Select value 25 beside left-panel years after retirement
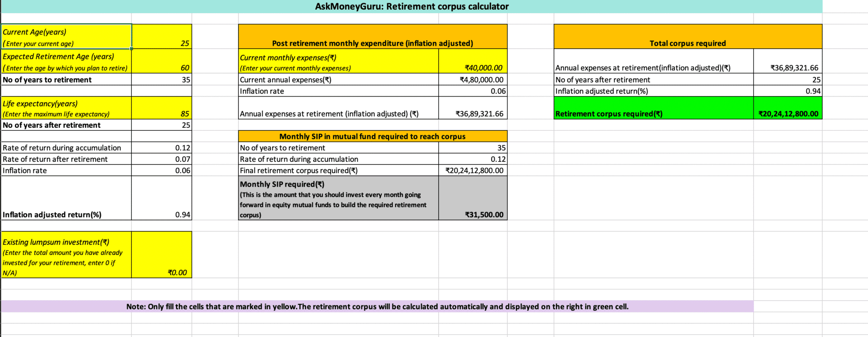This screenshot has height=337, width=868. coord(161,125)
